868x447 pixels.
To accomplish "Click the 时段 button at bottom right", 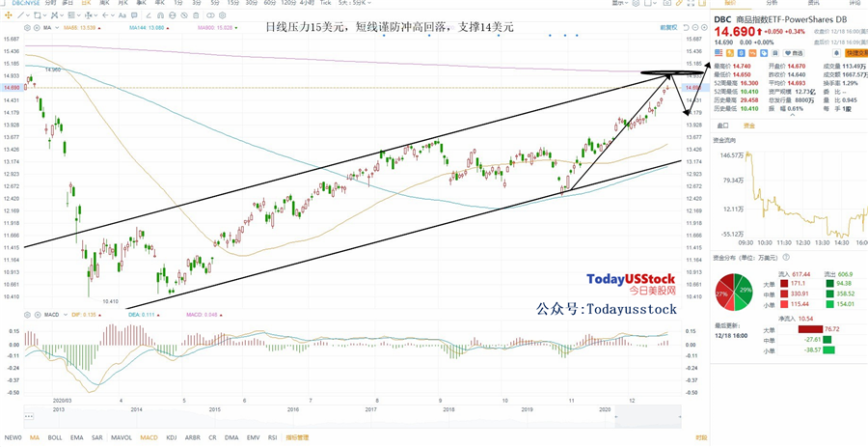I will pos(701,437).
